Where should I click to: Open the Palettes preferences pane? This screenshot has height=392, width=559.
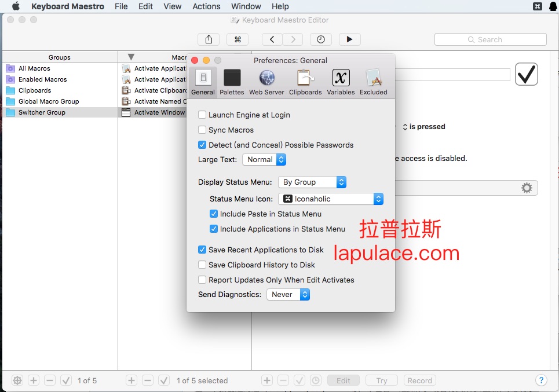click(x=232, y=82)
